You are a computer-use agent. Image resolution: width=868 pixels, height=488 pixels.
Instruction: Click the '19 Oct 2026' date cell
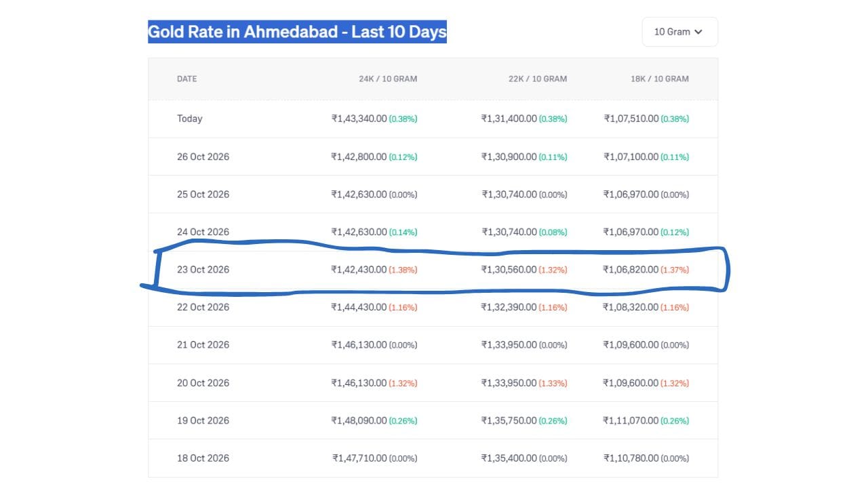tap(203, 421)
